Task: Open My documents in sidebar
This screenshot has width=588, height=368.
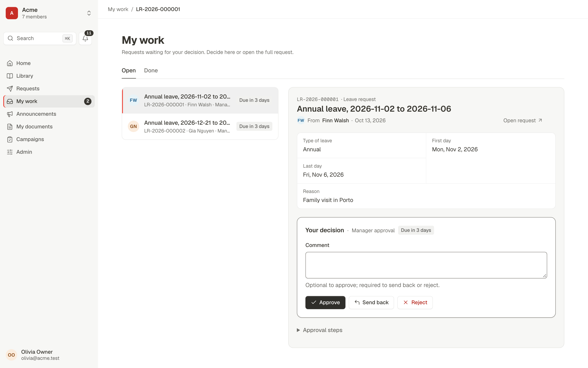Action: click(49, 127)
